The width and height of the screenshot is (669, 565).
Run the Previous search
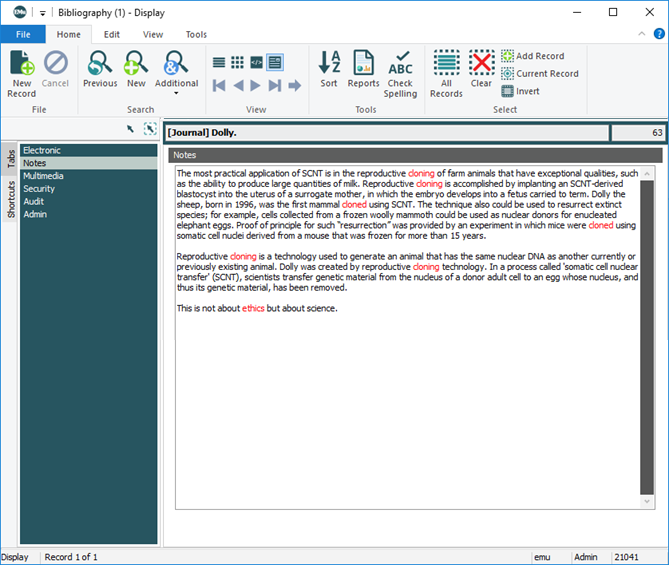(x=100, y=72)
